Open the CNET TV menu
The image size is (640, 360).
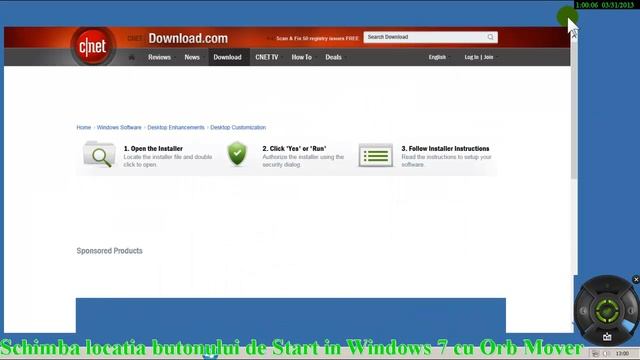point(267,57)
